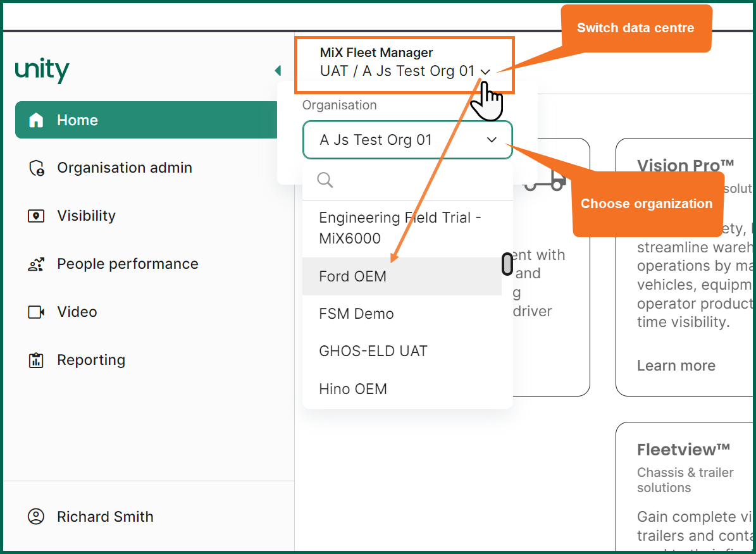Go to Visibility section
Image resolution: width=756 pixels, height=554 pixels.
click(x=86, y=216)
